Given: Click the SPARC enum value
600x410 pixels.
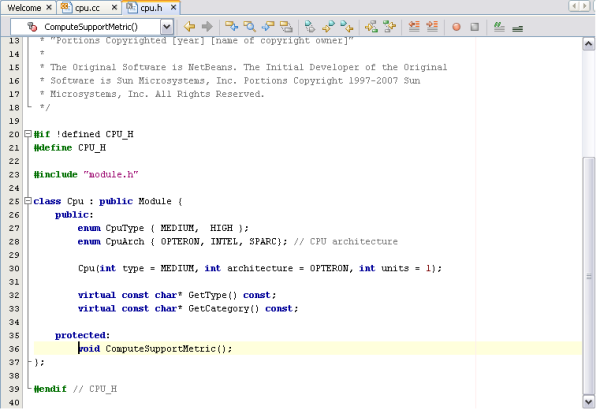Looking at the screenshot, I should (263, 242).
